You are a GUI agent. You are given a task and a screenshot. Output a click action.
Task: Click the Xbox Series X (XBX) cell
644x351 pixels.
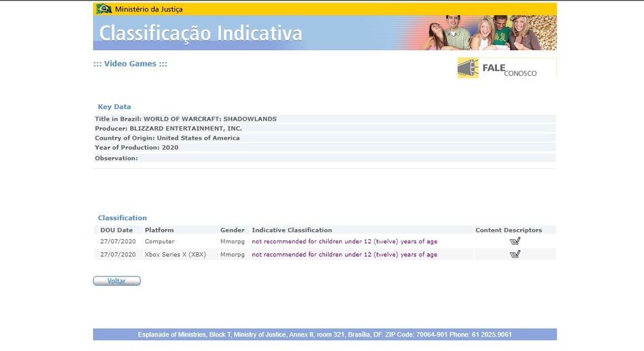tap(175, 255)
